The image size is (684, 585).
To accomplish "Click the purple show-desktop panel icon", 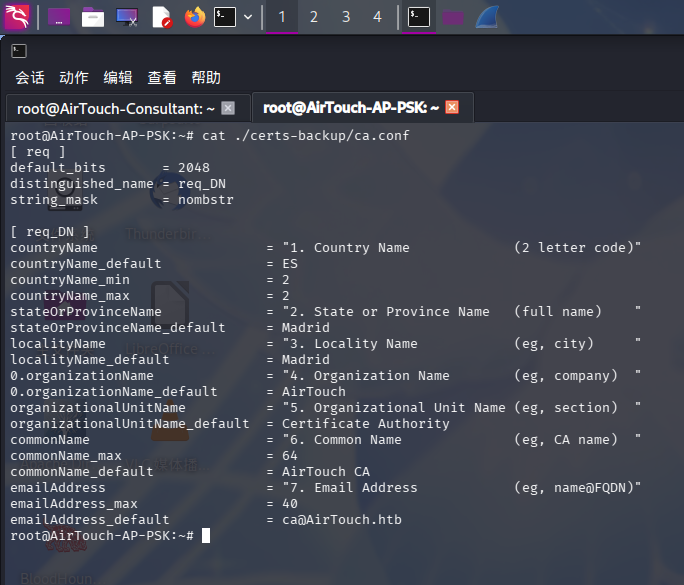I will click(x=59, y=17).
